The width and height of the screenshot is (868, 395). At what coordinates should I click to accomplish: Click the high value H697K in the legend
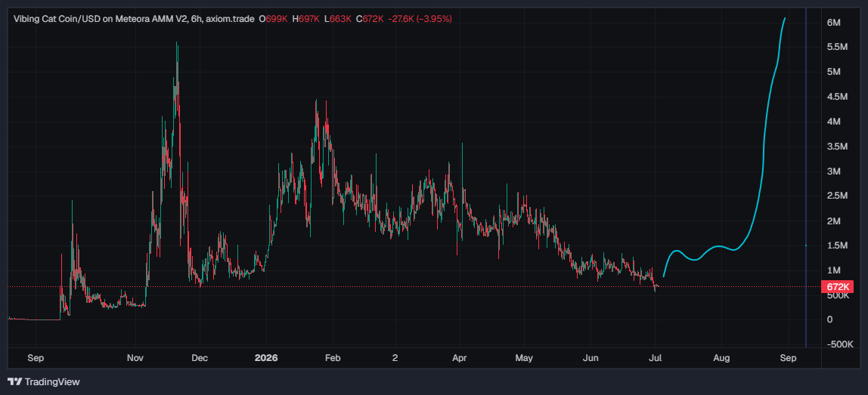306,19
